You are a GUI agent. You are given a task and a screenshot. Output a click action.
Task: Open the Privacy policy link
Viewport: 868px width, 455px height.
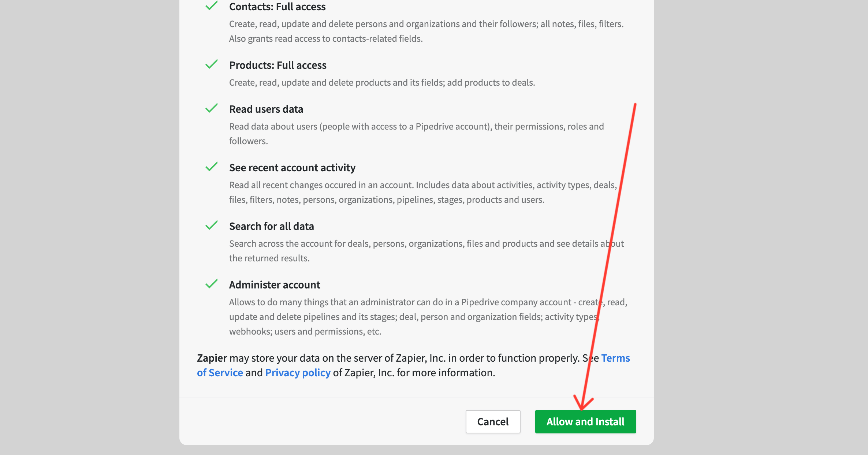[298, 373]
